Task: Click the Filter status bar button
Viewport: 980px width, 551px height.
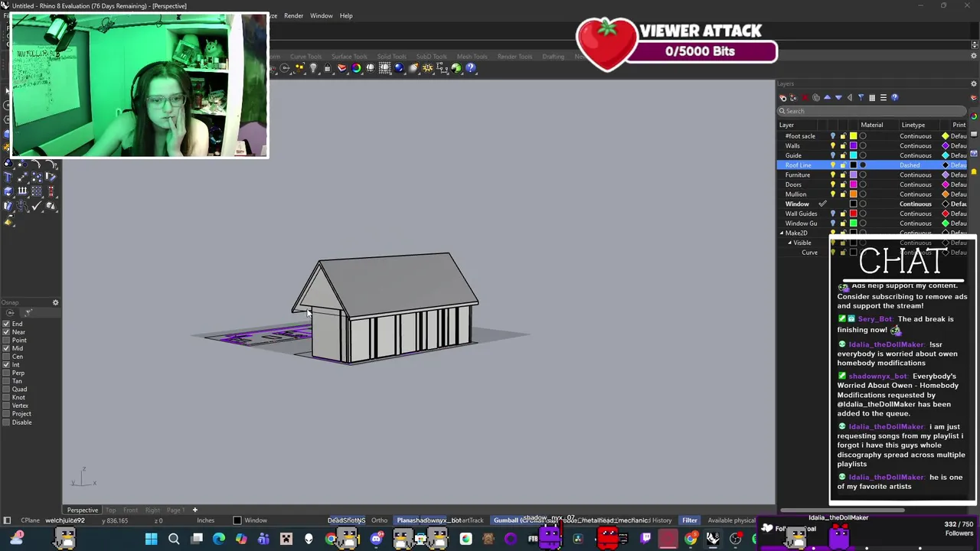Action: (x=690, y=520)
